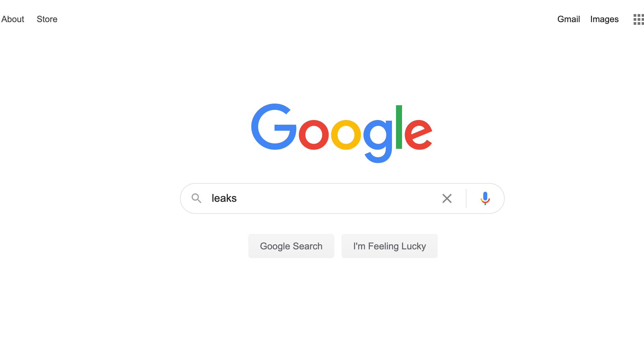The height and width of the screenshot is (362, 644).
Task: Click the blue capital G in logo
Action: click(274, 127)
